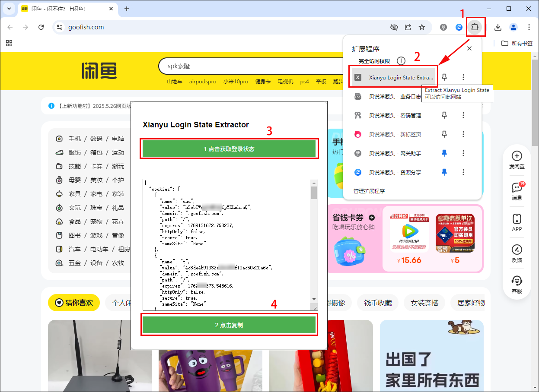Open more options for Xianyu Login State Extractor
Viewport: 539px width, 392px height.
[x=463, y=77]
